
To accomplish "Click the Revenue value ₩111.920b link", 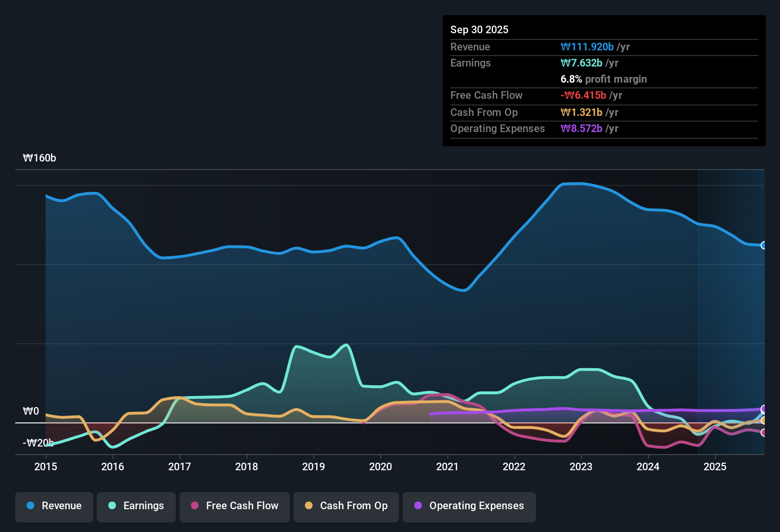I will point(588,47).
